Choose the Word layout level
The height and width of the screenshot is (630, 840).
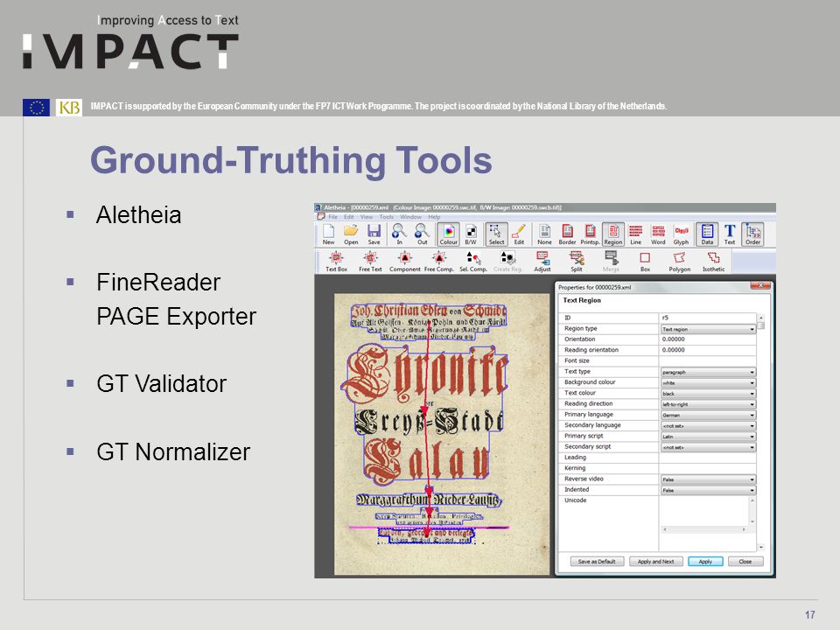click(x=658, y=234)
